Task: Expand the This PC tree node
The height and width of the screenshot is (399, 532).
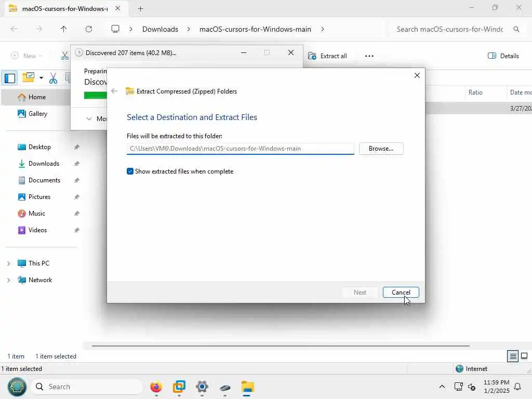Action: pyautogui.click(x=9, y=263)
